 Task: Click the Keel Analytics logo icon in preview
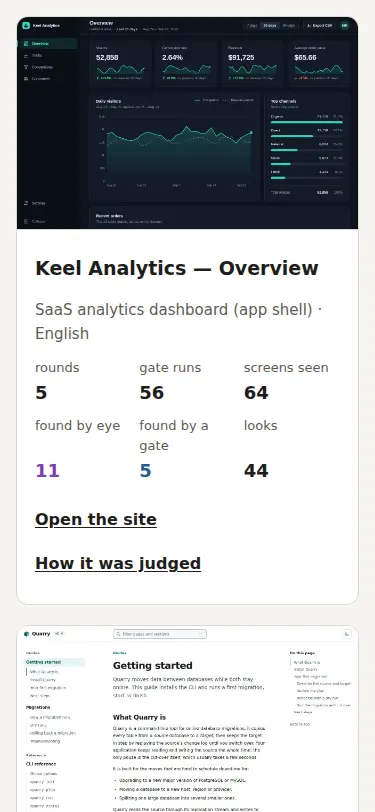(26, 25)
